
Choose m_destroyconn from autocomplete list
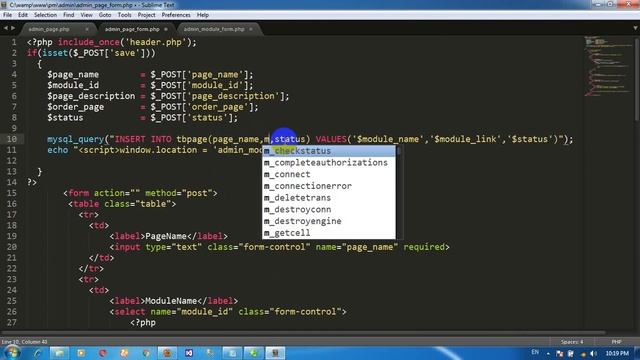click(x=329, y=210)
